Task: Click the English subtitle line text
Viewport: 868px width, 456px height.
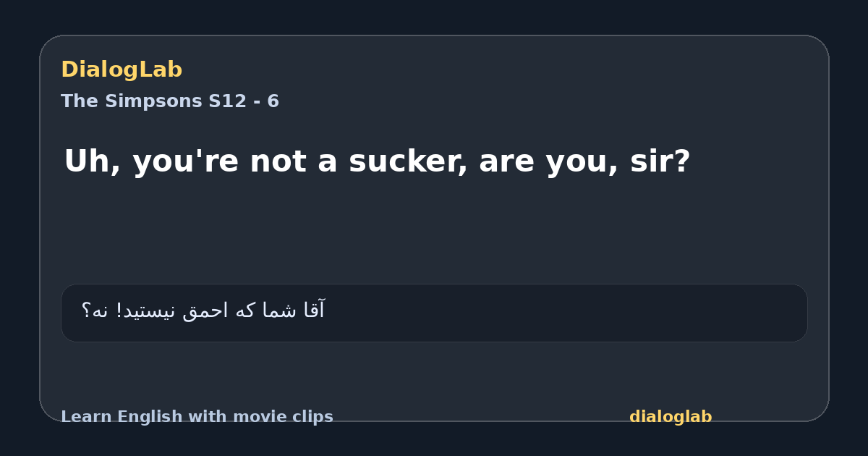Action: 377,161
